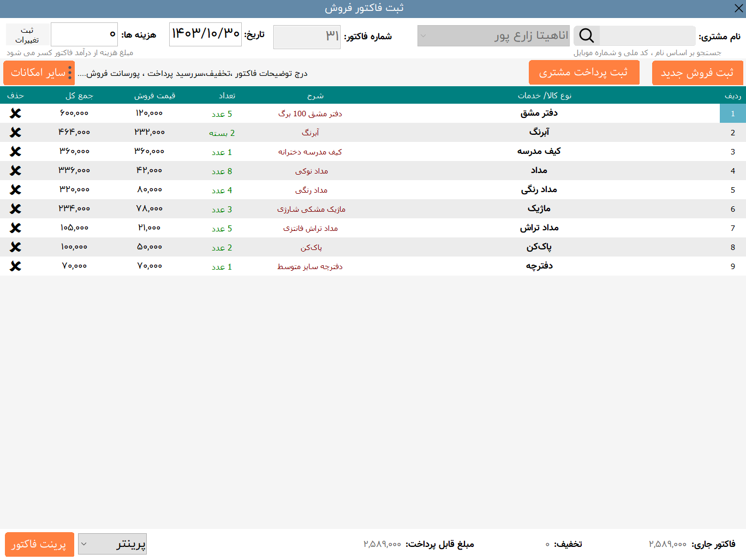
Task: Click total ۱۰۵,۰۰۰ of مداد تراش
Action: coord(74,228)
